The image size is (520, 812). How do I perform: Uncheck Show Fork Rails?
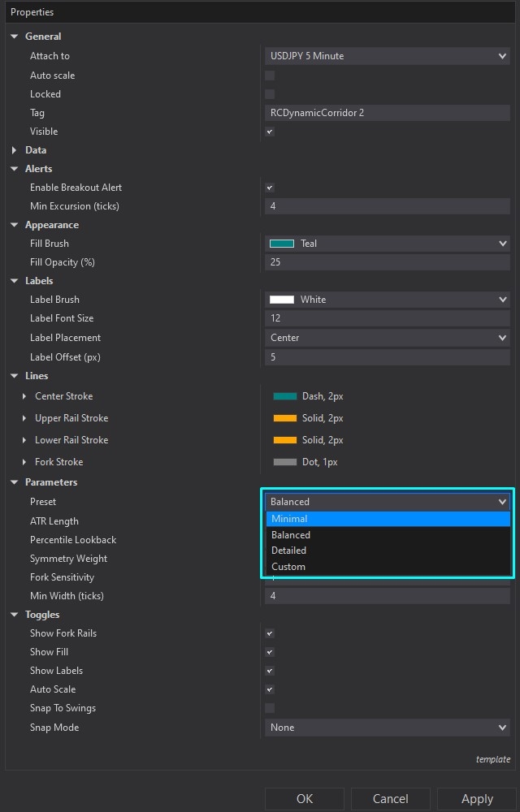click(x=270, y=633)
